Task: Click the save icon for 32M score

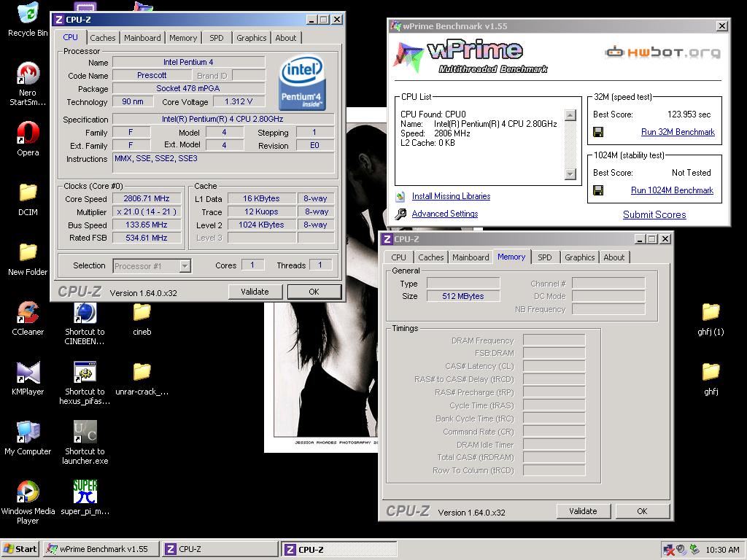Action: click(x=598, y=132)
